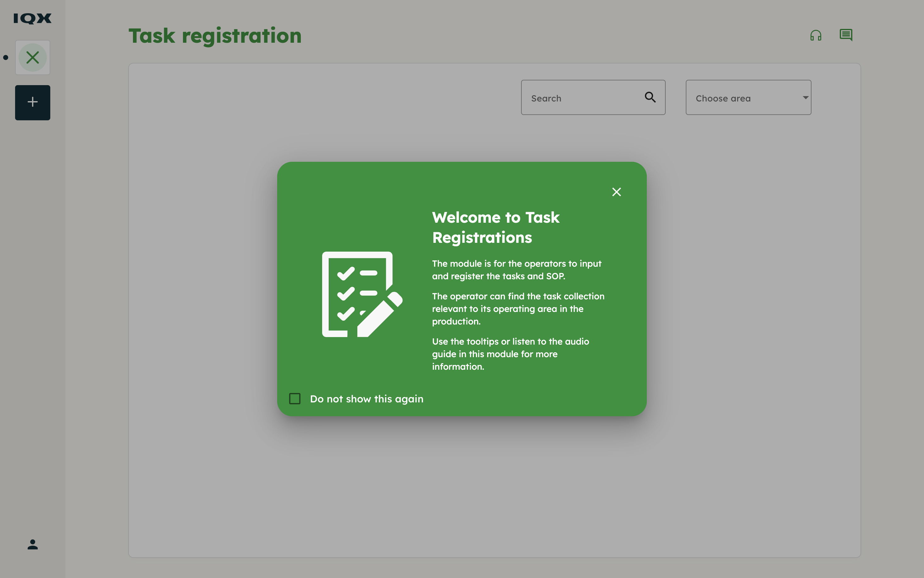Click the 'Do not show this again' label
Image resolution: width=924 pixels, height=578 pixels.
(366, 399)
